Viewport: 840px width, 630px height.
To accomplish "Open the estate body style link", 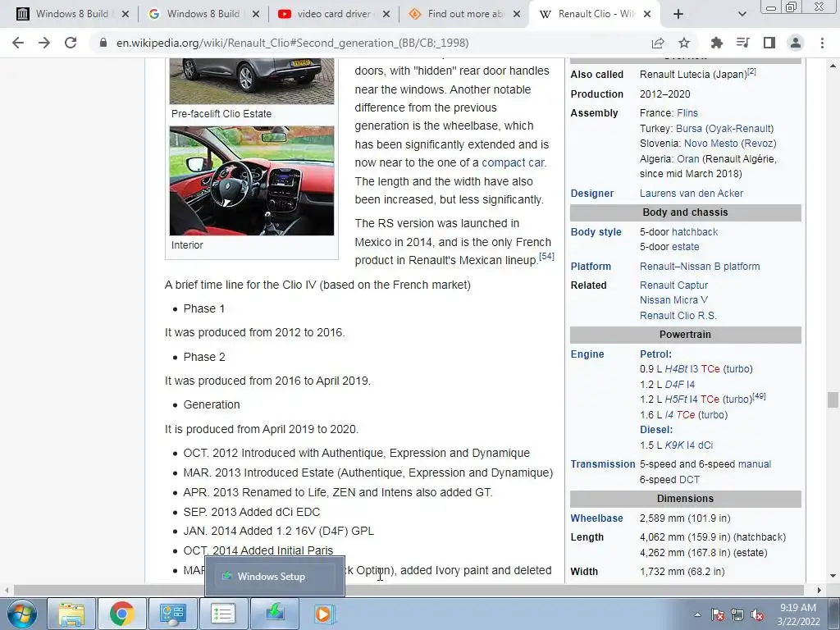I will click(x=686, y=247).
